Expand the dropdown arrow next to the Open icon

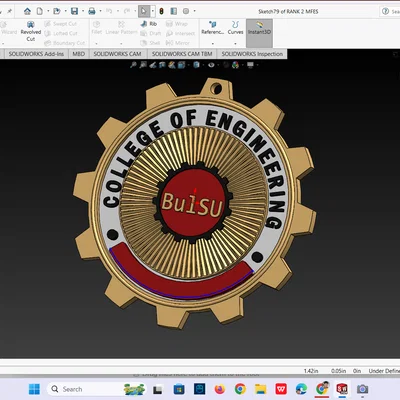[x=65, y=11]
